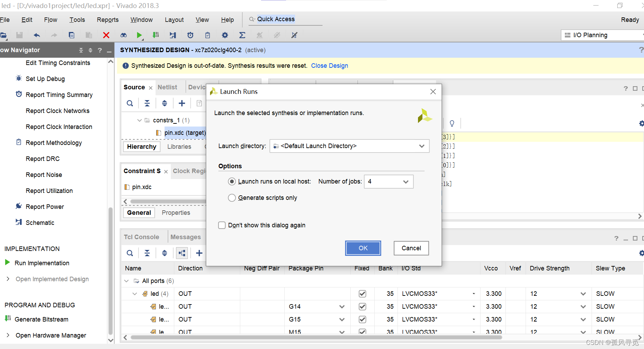Switch to the Properties tab
The height and width of the screenshot is (349, 644).
coord(176,213)
